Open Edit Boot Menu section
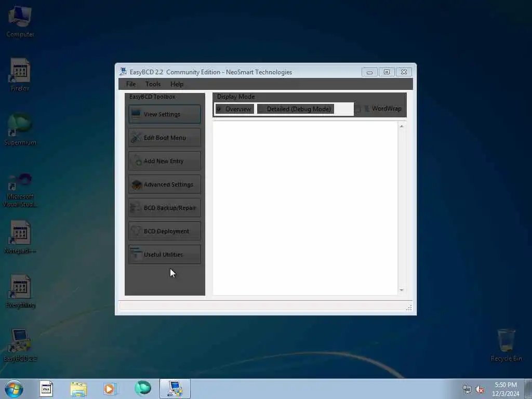 [165, 137]
